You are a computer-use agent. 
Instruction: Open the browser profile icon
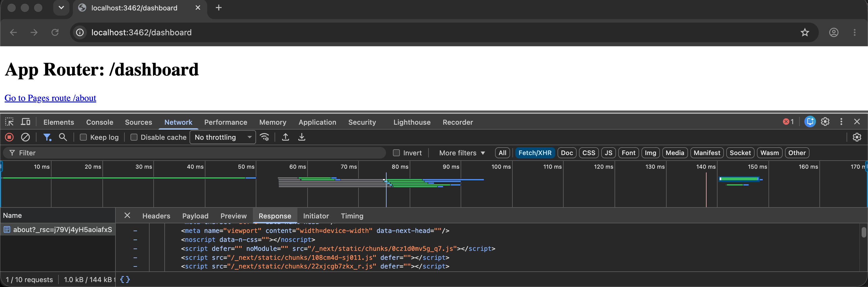pyautogui.click(x=834, y=32)
